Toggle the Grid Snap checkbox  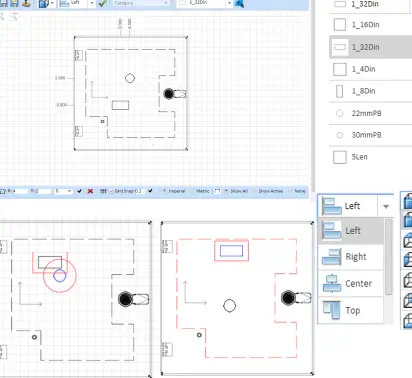coord(112,191)
